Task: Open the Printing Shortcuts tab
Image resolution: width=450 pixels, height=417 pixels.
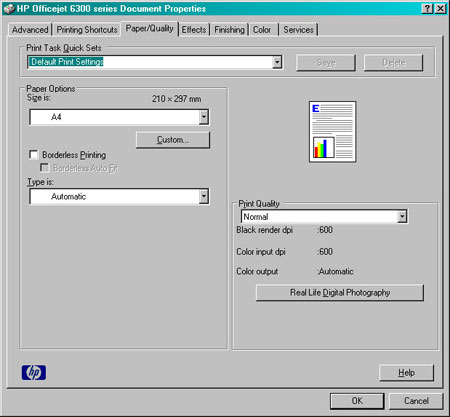Action: [87, 30]
